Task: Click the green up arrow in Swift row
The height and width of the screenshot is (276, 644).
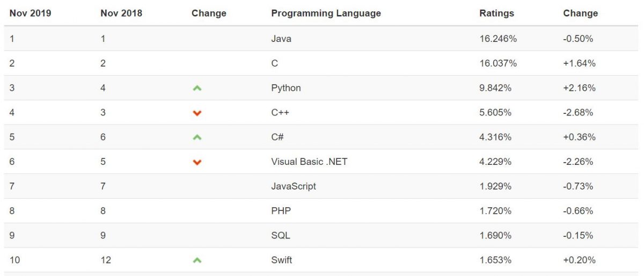Action: pos(197,260)
